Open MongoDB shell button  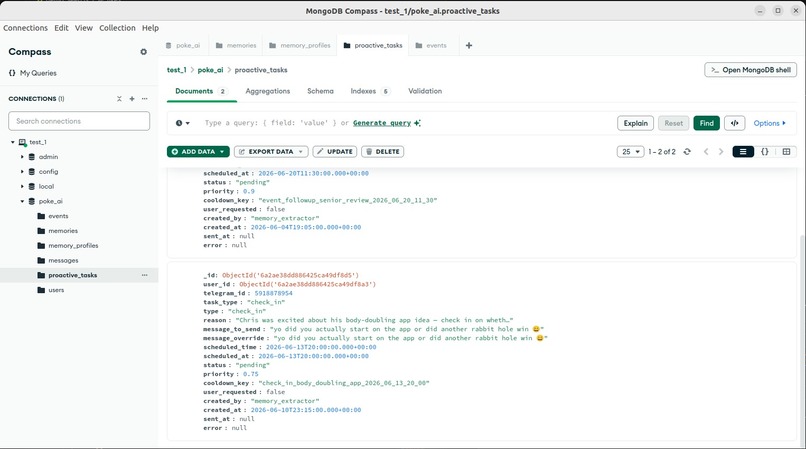tap(750, 70)
